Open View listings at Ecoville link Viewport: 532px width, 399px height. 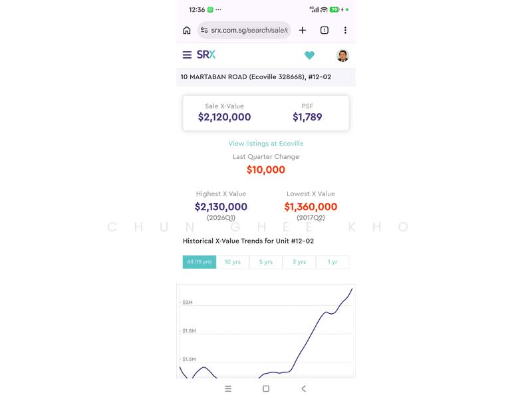(266, 144)
